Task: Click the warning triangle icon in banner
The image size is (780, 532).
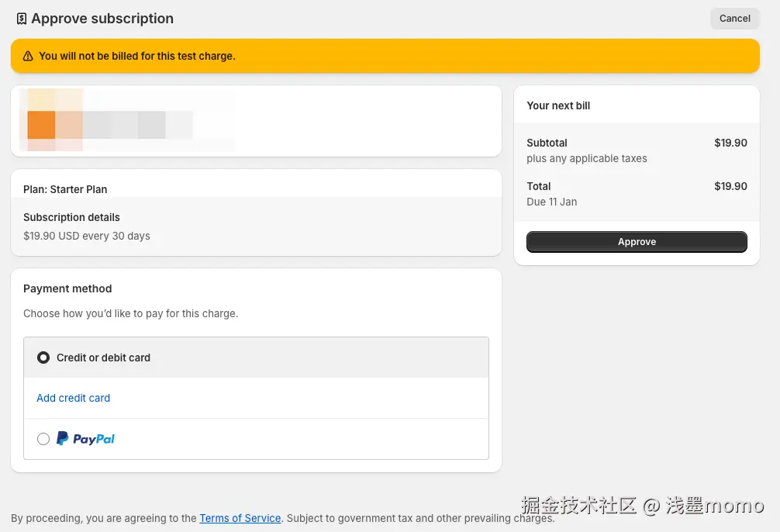Action: (28, 56)
